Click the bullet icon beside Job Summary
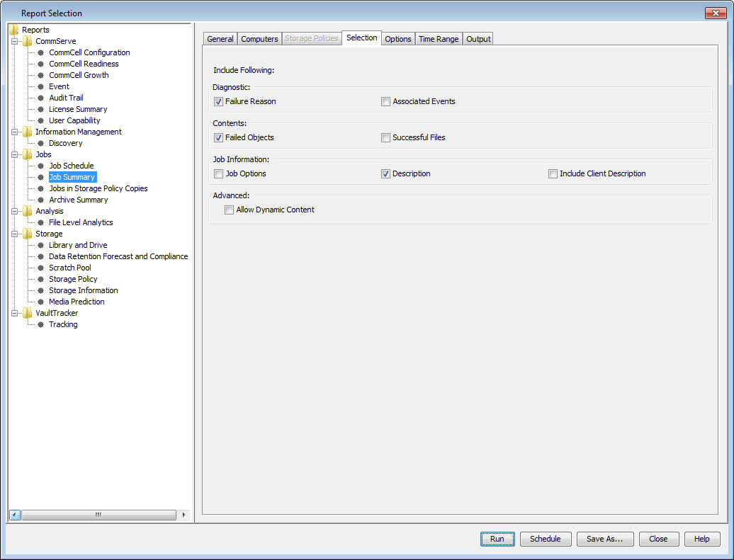Viewport: 734px width, 560px height. tap(40, 177)
